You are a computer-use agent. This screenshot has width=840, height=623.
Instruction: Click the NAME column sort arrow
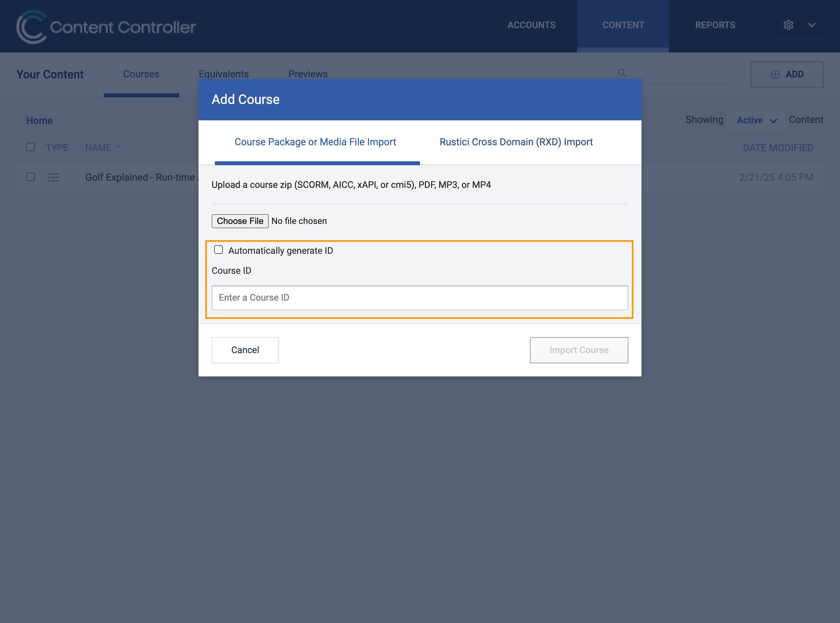[x=118, y=147]
